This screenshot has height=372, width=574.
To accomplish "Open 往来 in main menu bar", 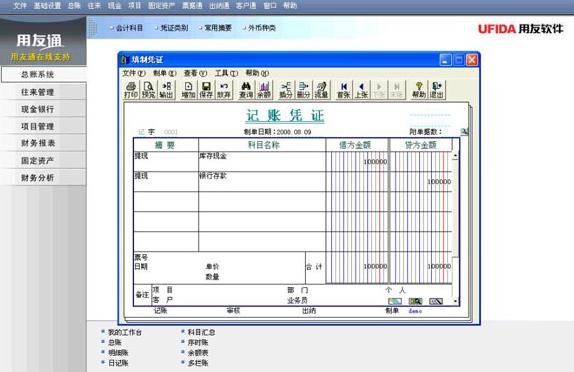I will tap(94, 5).
